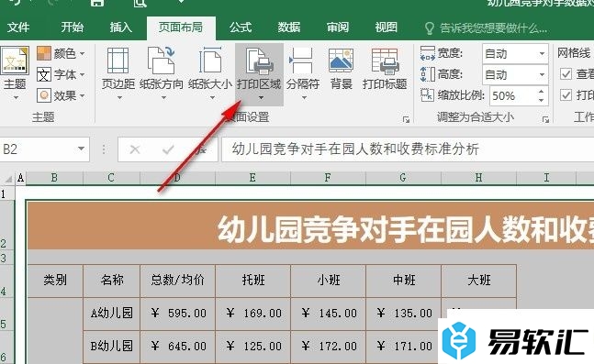Image resolution: width=594 pixels, height=364 pixels.
Task: Increase the 缩放比例 scale value
Action: point(541,92)
